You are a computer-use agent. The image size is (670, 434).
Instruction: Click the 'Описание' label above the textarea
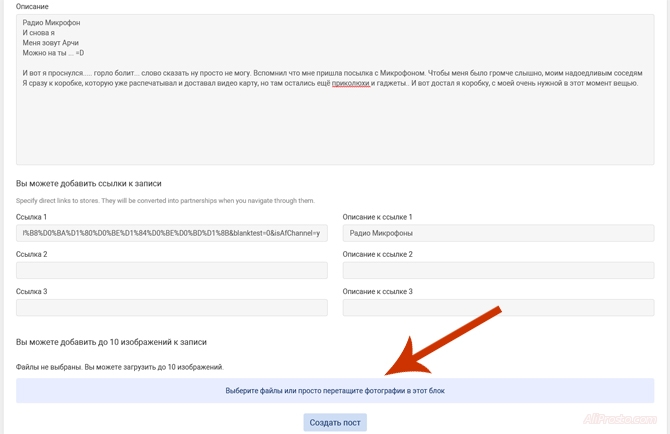pos(32,6)
